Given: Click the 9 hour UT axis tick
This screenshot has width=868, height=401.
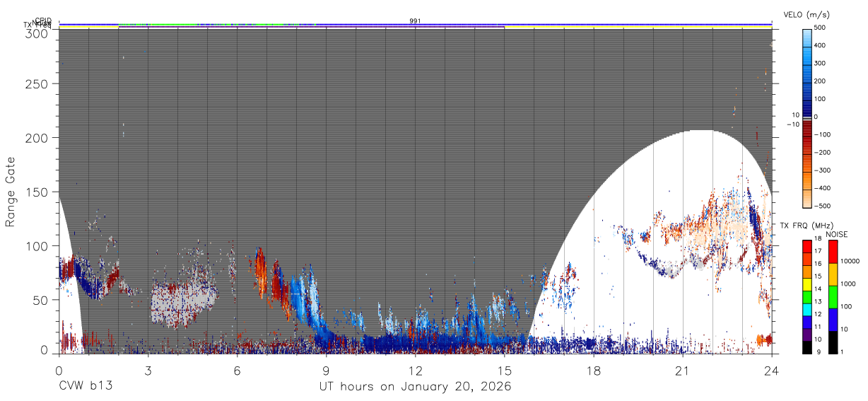Looking at the screenshot, I should 327,370.
